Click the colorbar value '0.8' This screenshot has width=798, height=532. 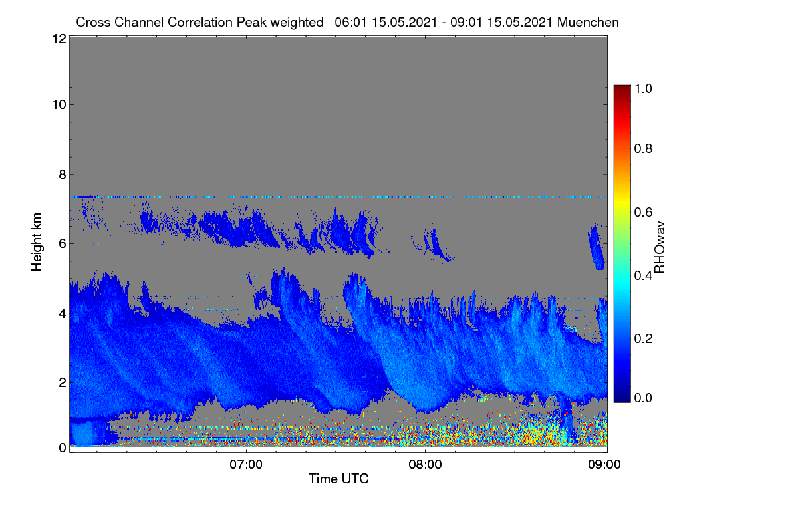click(x=643, y=148)
